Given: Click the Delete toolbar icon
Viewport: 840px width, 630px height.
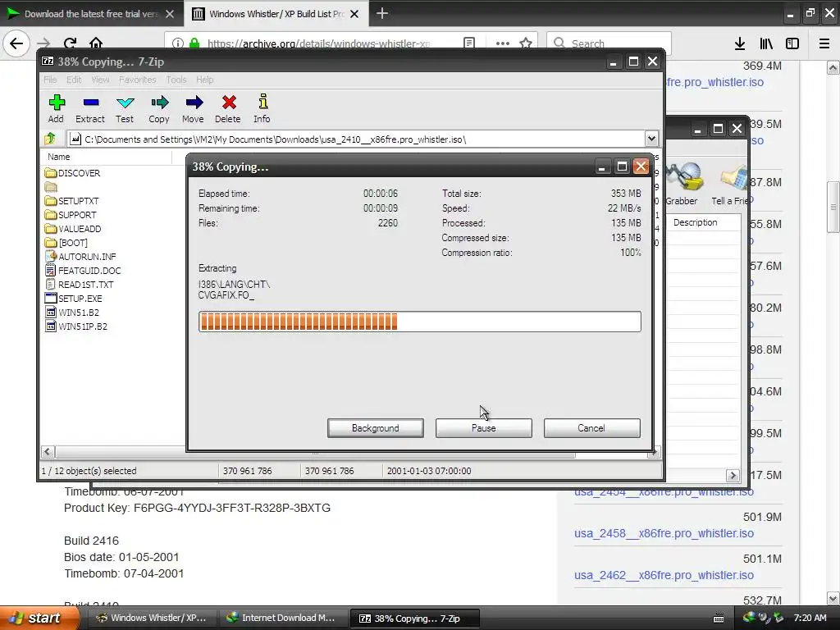Looking at the screenshot, I should click(228, 109).
